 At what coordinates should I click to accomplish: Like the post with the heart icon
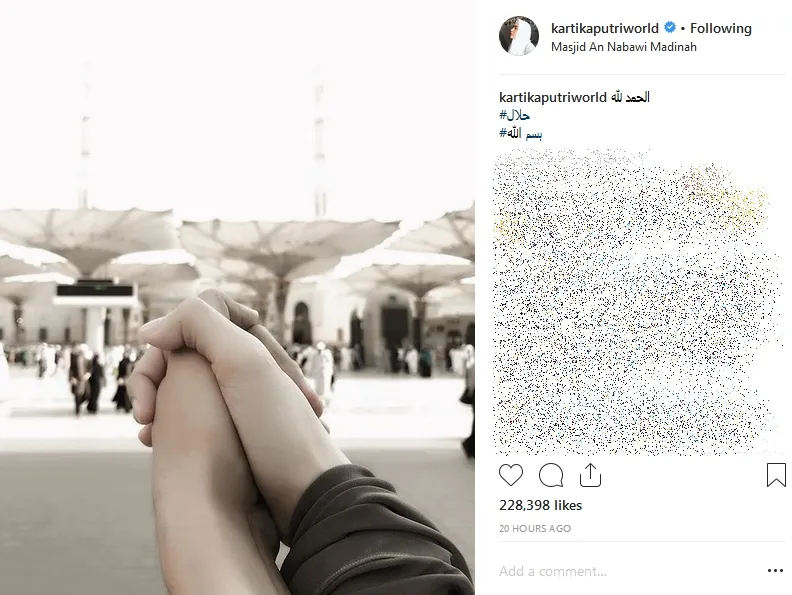pyautogui.click(x=511, y=475)
